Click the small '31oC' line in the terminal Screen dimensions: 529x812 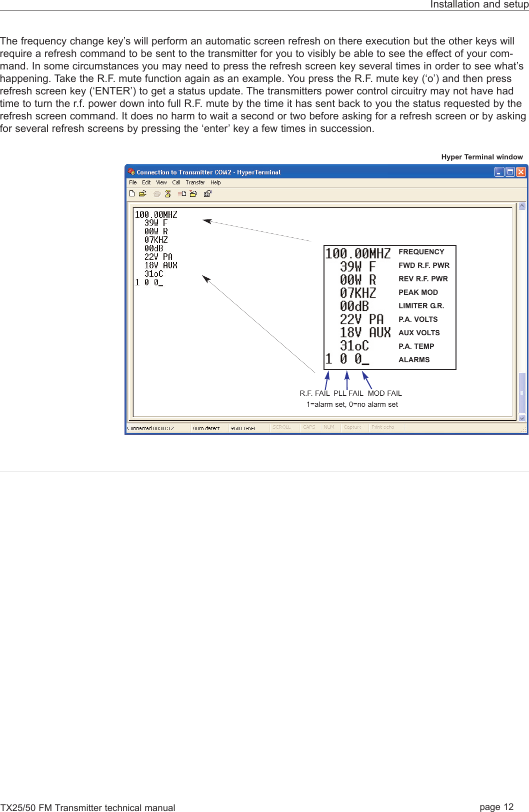153,274
